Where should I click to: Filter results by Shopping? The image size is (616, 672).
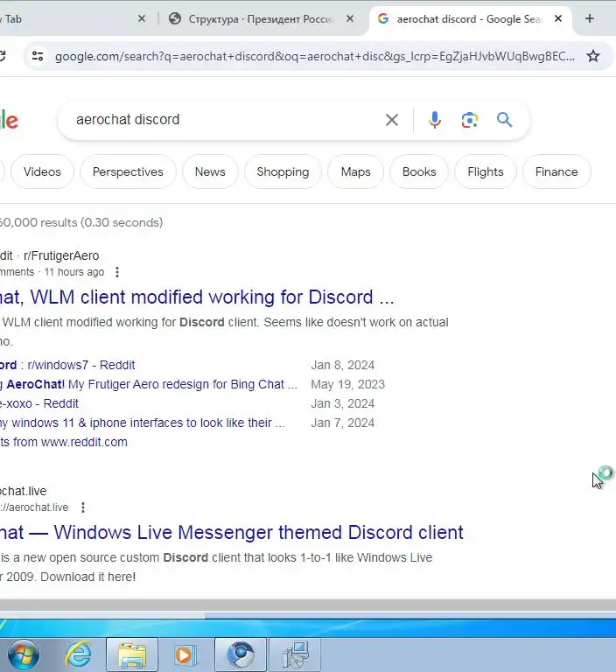(x=283, y=171)
